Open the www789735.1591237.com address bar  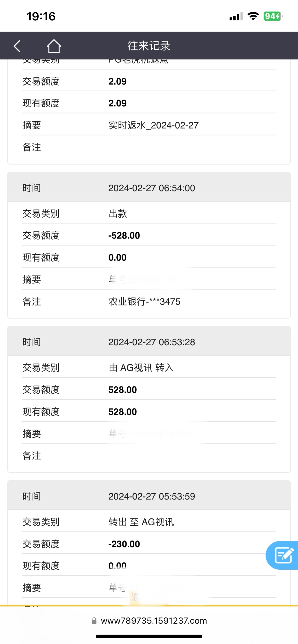point(154,621)
